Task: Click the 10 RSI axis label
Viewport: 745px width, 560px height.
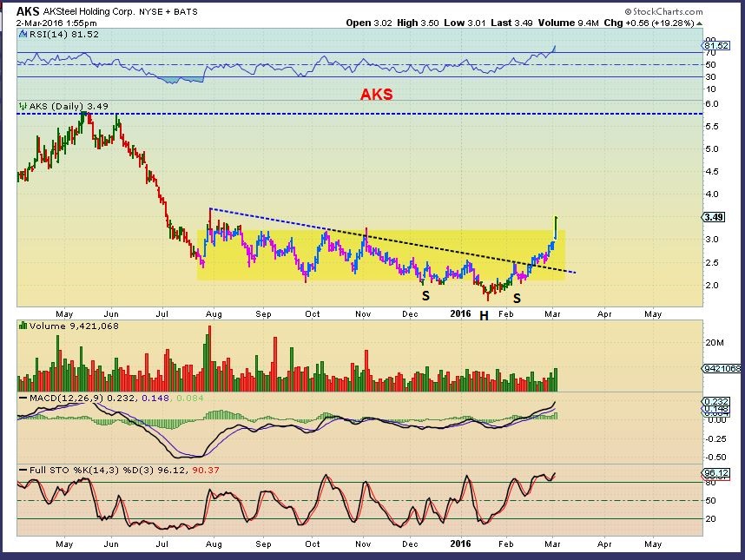Action: (710, 89)
